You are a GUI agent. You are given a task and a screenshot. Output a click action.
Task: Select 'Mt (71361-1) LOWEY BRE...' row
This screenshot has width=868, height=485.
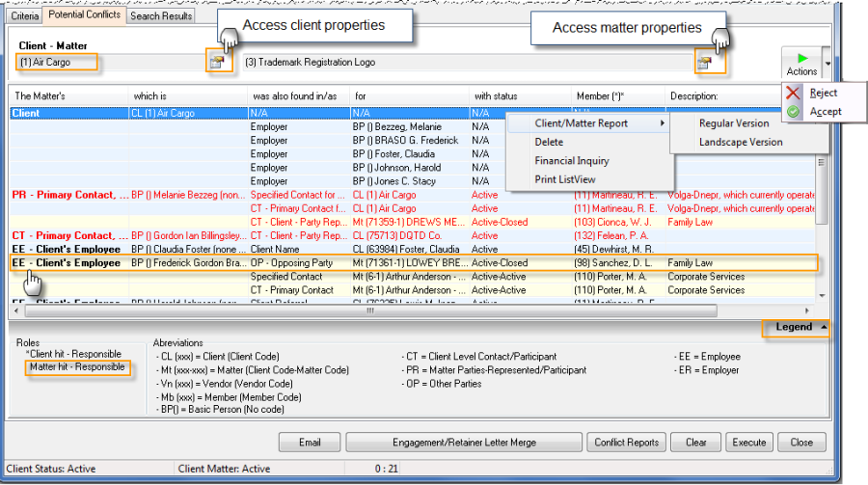pyautogui.click(x=413, y=263)
